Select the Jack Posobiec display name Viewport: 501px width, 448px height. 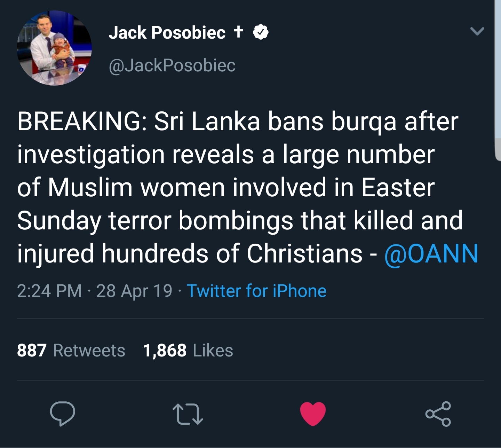(x=167, y=33)
